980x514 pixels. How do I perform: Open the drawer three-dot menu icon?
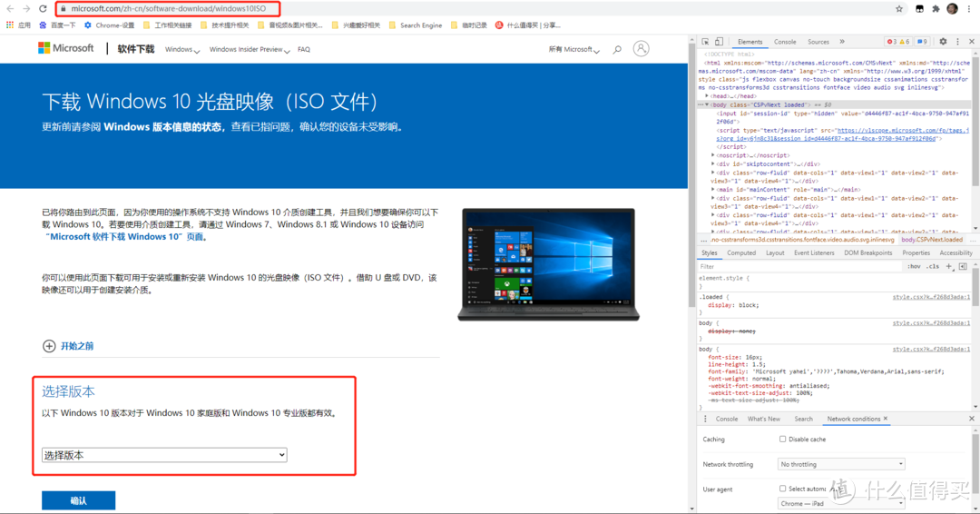tap(706, 419)
